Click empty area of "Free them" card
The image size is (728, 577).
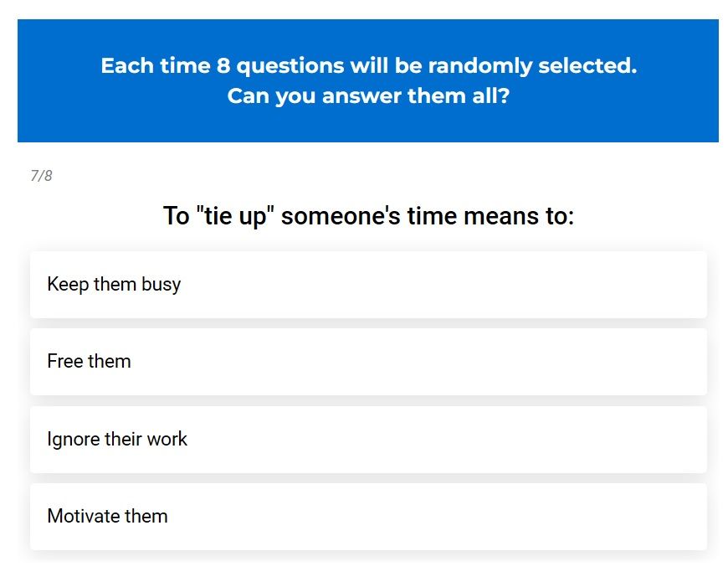418,362
